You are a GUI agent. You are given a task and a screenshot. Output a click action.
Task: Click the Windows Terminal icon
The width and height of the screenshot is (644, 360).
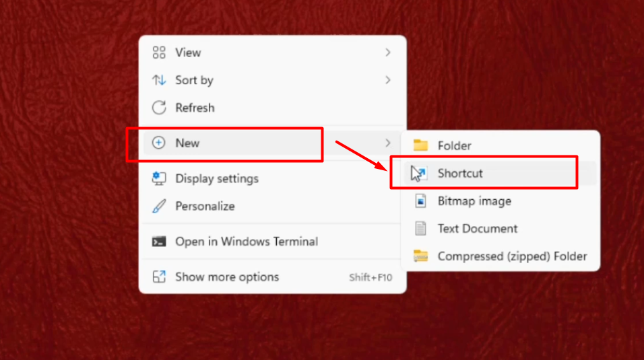(x=159, y=242)
